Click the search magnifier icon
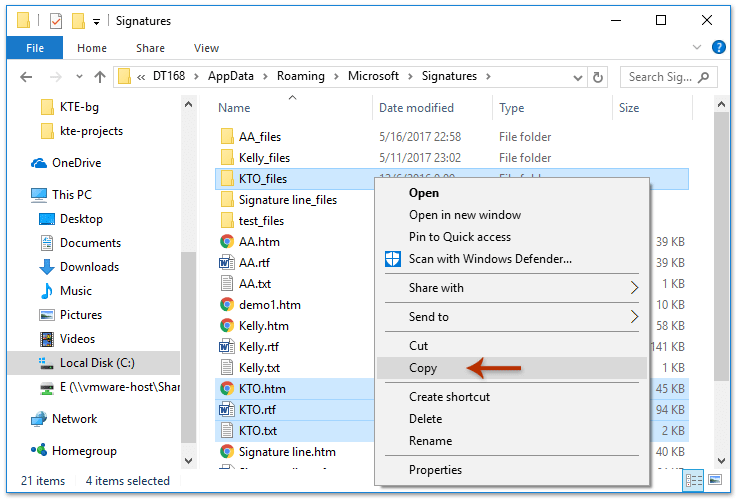 coord(704,77)
